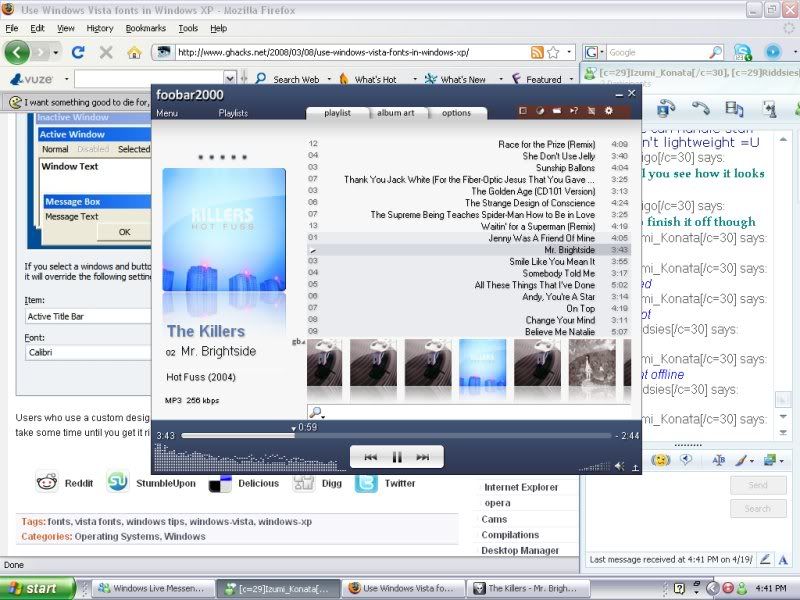
Task: Click green Messenger buddy icon in system tray
Action: [x=742, y=588]
